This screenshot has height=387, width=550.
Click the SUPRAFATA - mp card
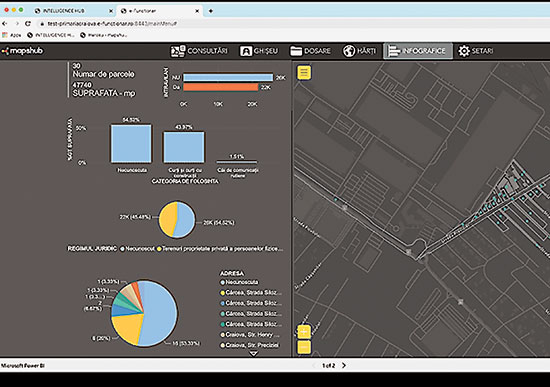104,90
